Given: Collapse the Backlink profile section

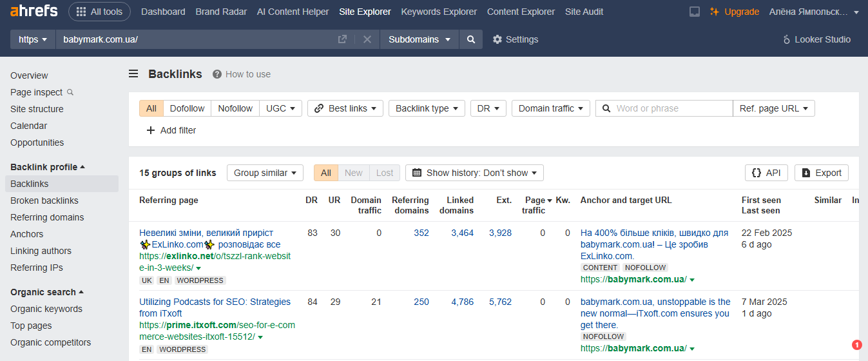Looking at the screenshot, I should (x=48, y=167).
